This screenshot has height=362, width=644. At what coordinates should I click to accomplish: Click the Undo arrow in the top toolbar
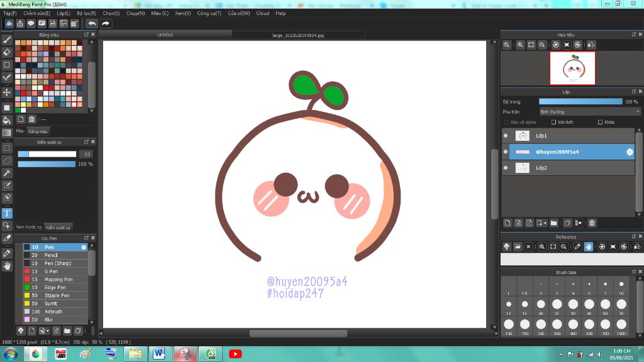[x=92, y=23]
